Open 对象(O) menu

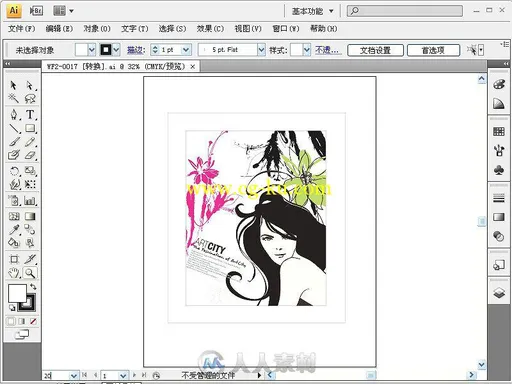click(97, 29)
